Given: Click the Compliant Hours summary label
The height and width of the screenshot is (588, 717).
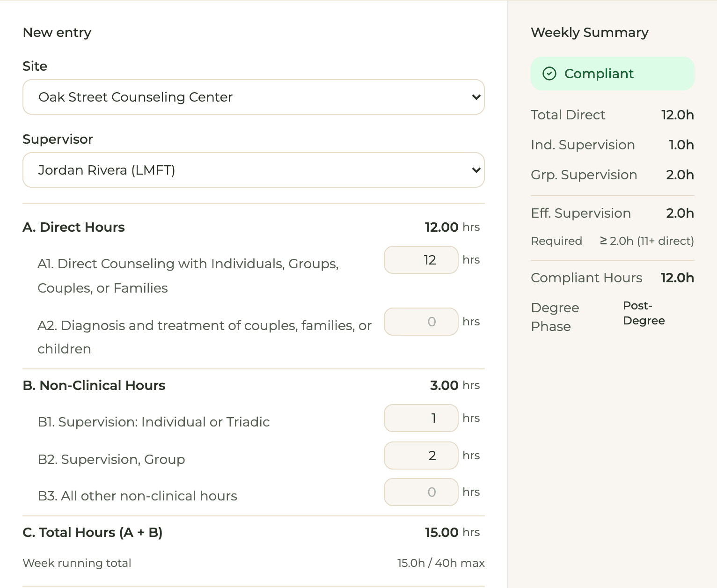Looking at the screenshot, I should point(587,278).
